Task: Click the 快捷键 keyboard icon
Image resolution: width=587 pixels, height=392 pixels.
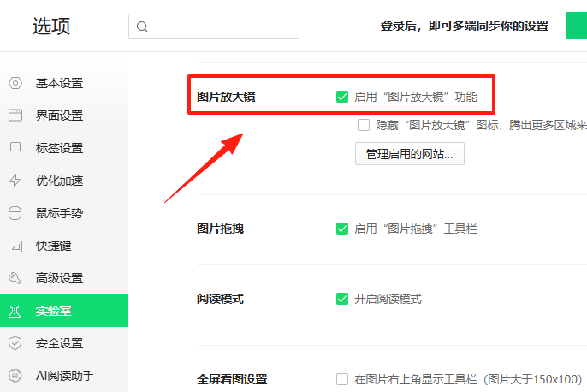Action: pyautogui.click(x=15, y=246)
